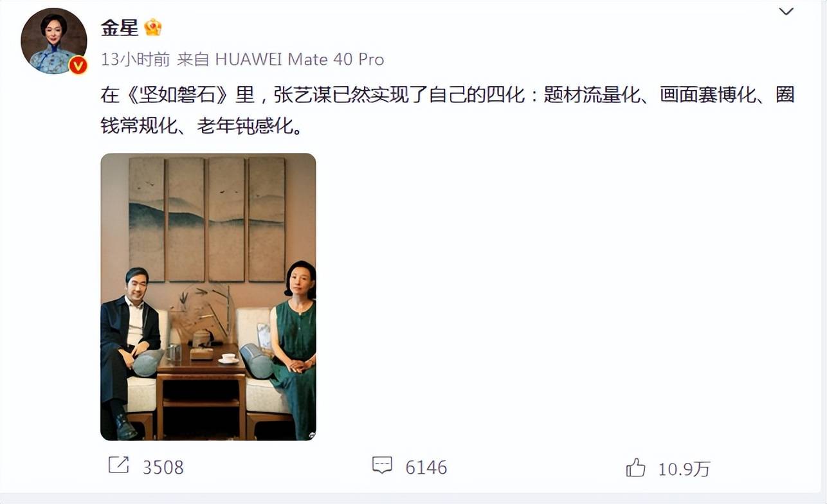This screenshot has height=504, width=827.
Task: Click the four-panel landscape painting in photo
Action: click(x=207, y=219)
